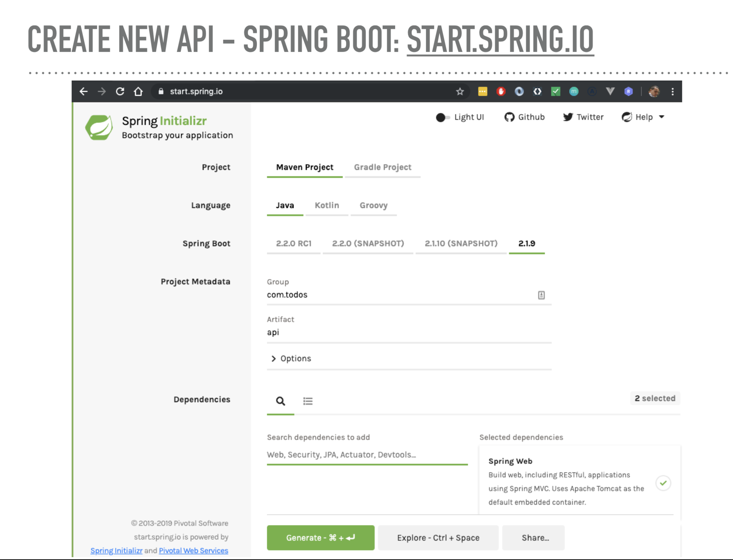Click the code brackets extension icon
Viewport: 733px width, 560px height.
click(538, 91)
